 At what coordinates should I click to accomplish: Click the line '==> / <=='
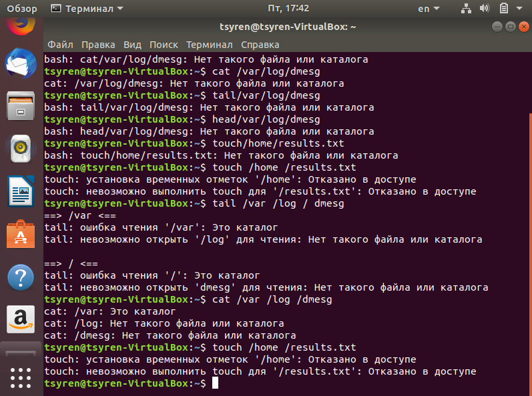tap(71, 263)
